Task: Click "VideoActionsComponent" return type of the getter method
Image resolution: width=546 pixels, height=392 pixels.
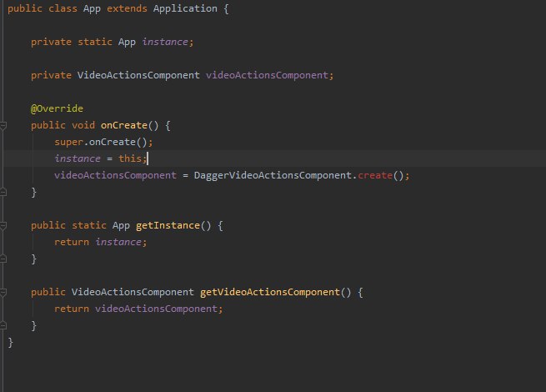Action: (133, 292)
